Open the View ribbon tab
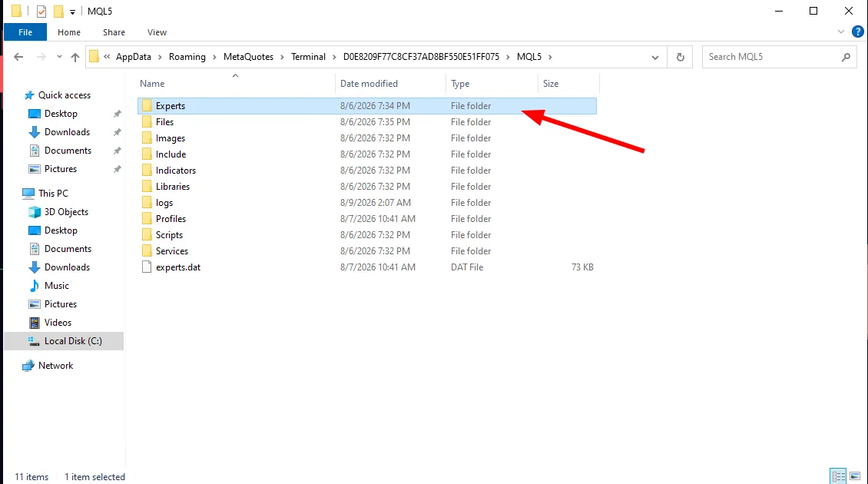Image resolution: width=868 pixels, height=484 pixels. click(157, 32)
